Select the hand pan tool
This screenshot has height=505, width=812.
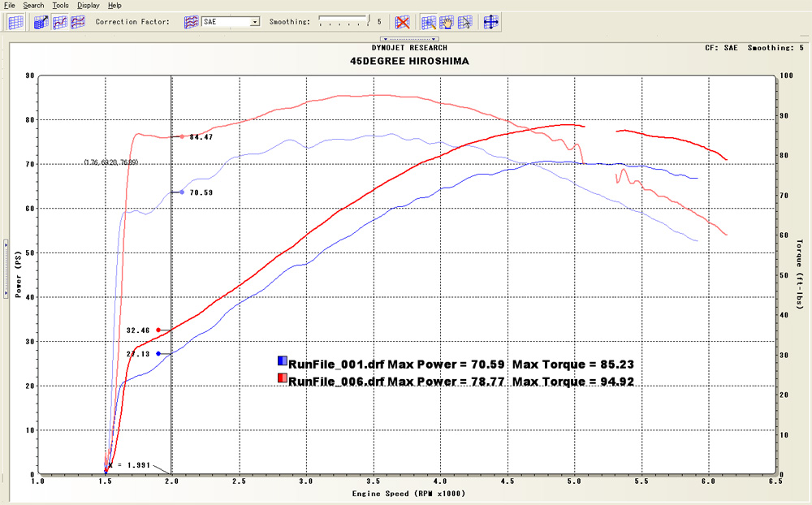tap(447, 22)
